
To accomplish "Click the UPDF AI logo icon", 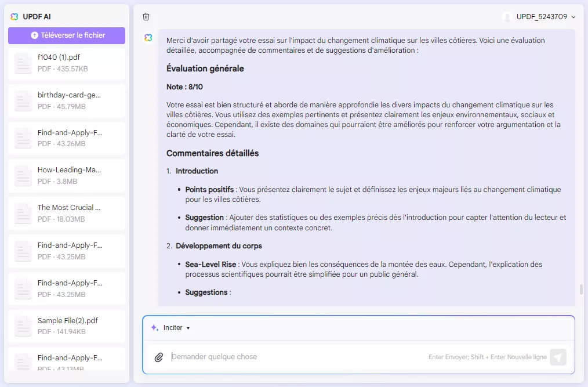I will coord(14,16).
